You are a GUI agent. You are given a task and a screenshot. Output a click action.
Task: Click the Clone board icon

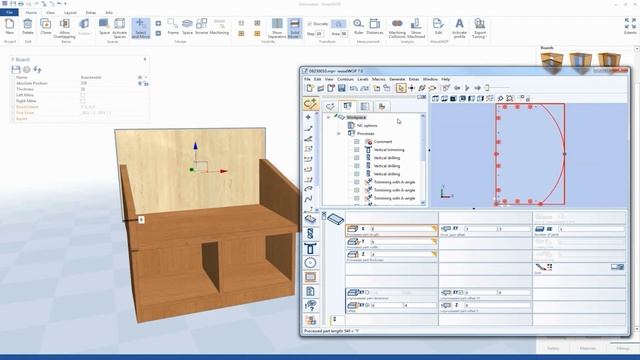45,27
